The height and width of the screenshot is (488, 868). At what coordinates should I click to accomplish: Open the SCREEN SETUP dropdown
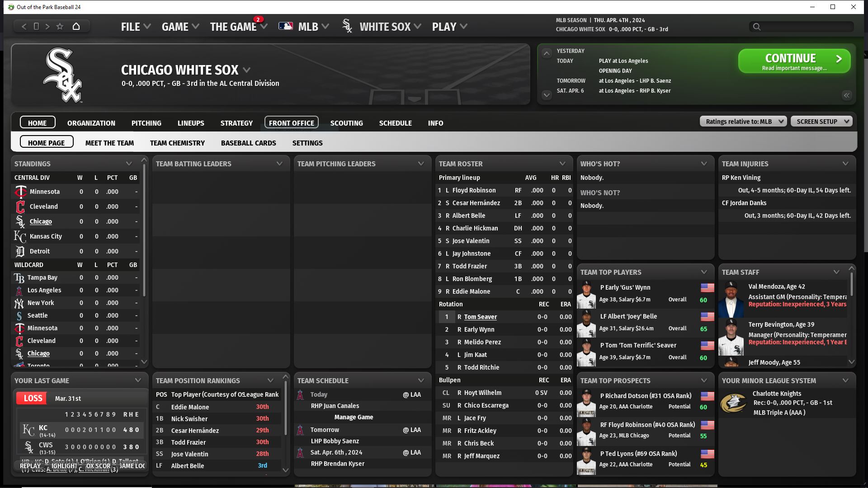(821, 122)
